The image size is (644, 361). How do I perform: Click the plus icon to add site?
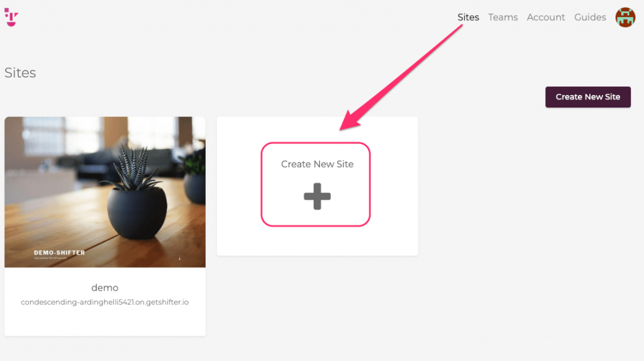(x=317, y=196)
